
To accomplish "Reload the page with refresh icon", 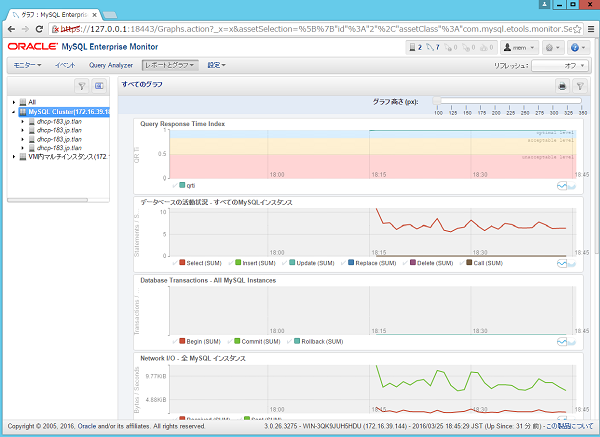I will tap(39, 29).
